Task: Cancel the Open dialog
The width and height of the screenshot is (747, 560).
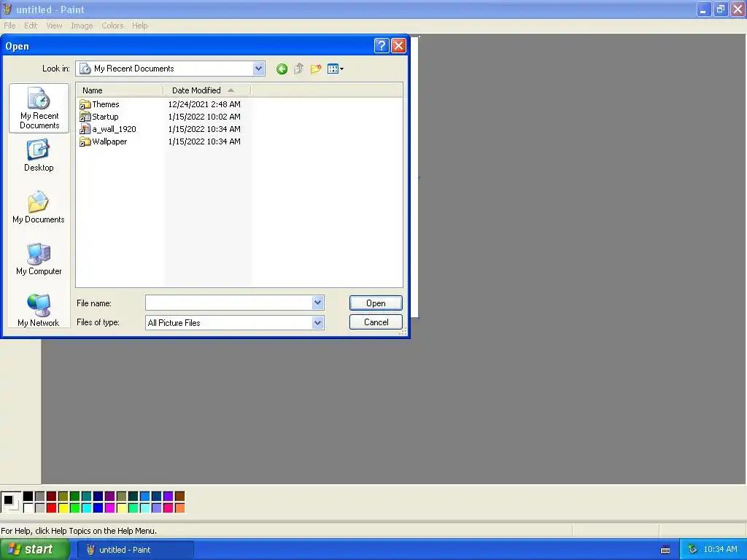Action: [x=376, y=322]
